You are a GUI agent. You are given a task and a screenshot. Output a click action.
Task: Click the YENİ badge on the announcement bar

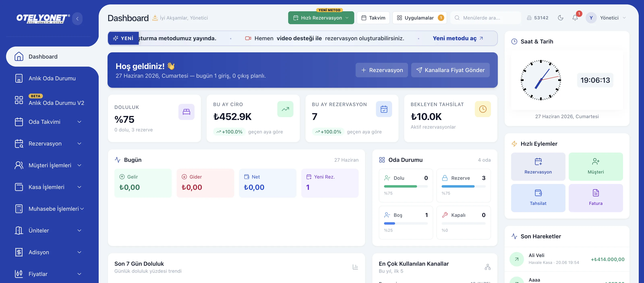click(123, 38)
